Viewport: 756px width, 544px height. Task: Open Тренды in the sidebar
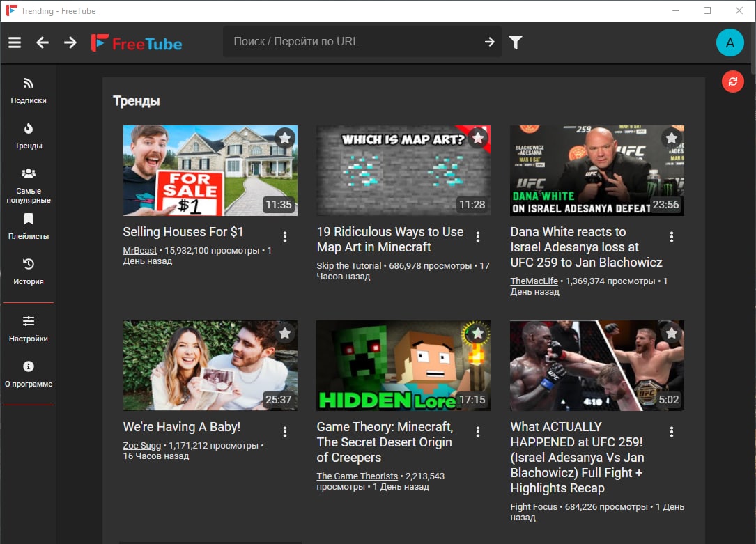(29, 137)
